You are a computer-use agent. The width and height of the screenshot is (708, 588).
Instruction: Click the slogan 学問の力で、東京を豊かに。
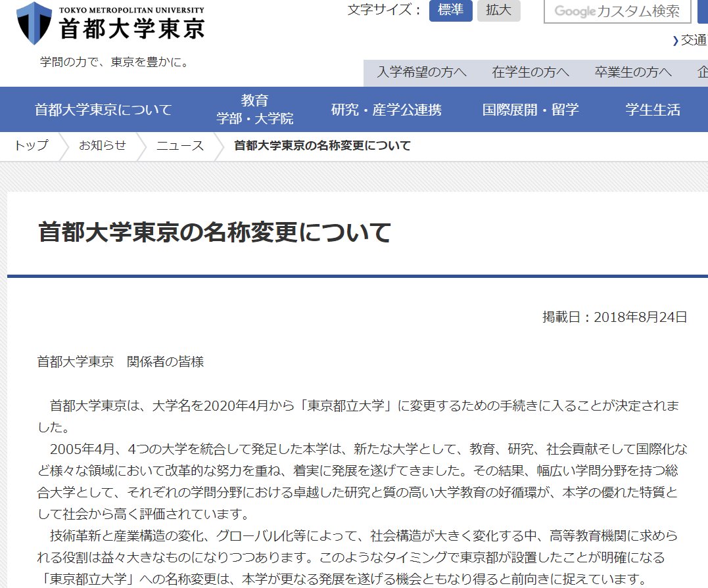114,62
